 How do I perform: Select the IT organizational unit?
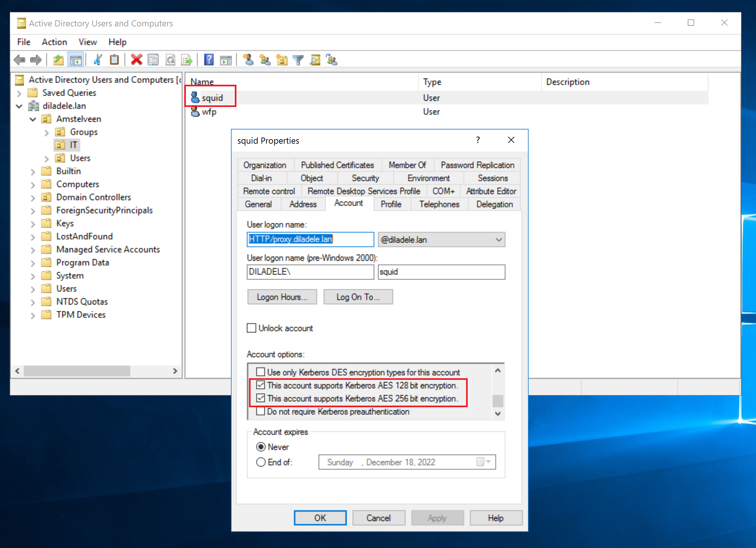73,145
